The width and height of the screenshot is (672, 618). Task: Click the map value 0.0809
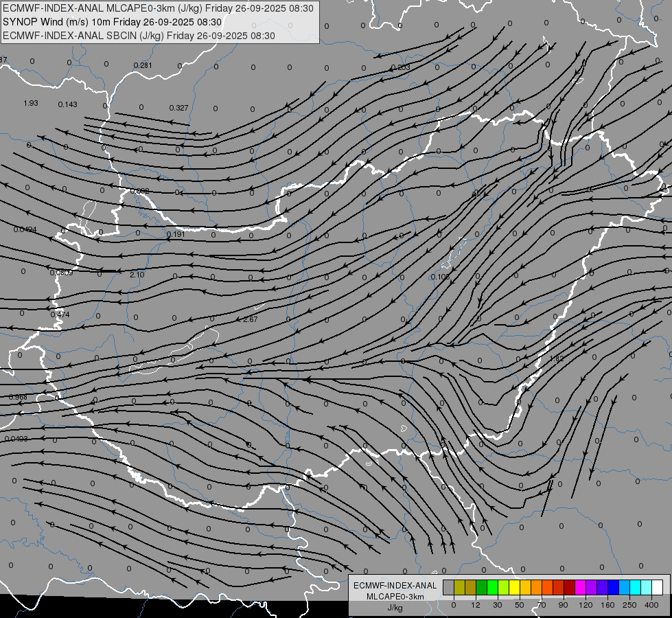point(61,273)
